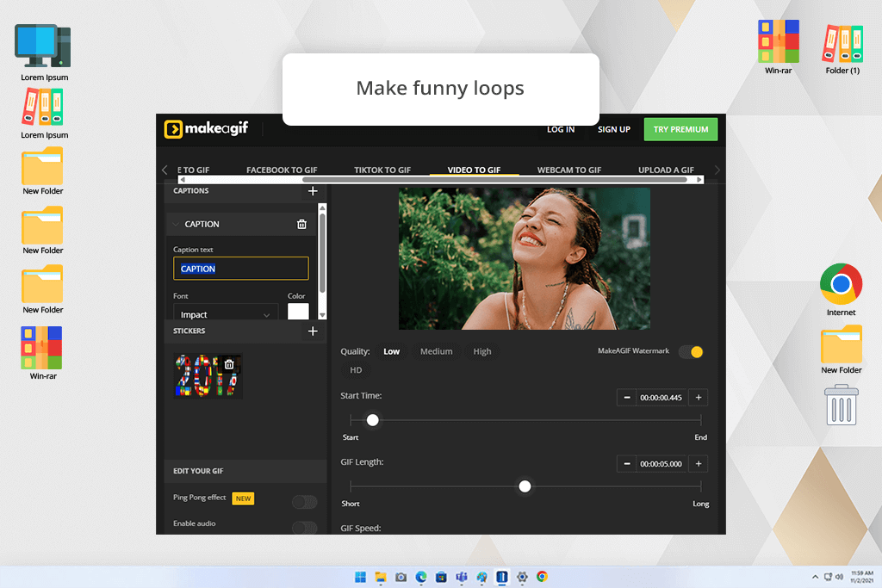The image size is (882, 588).
Task: Select HD quality option
Action: point(356,370)
